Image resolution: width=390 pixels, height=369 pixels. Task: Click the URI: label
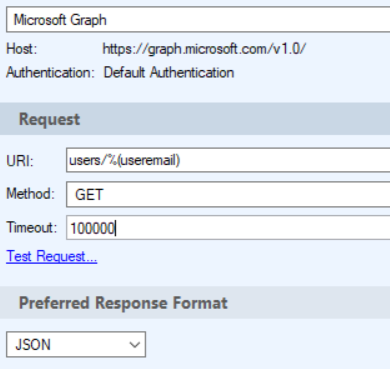(x=20, y=161)
